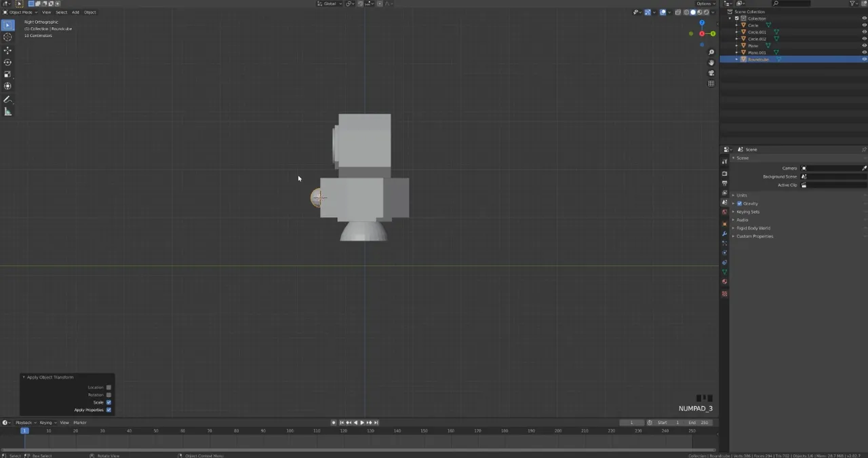Select the Move tool

[7, 50]
